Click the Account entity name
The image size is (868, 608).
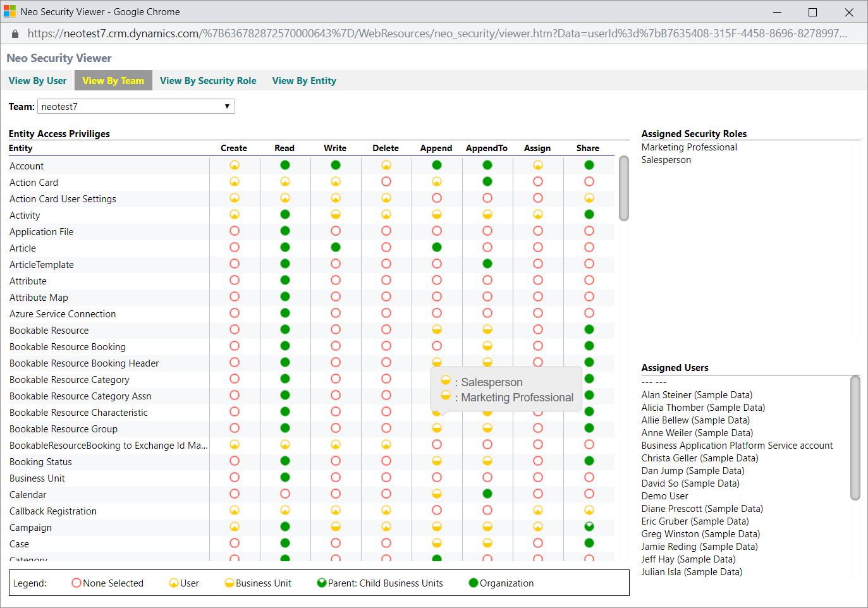27,166
